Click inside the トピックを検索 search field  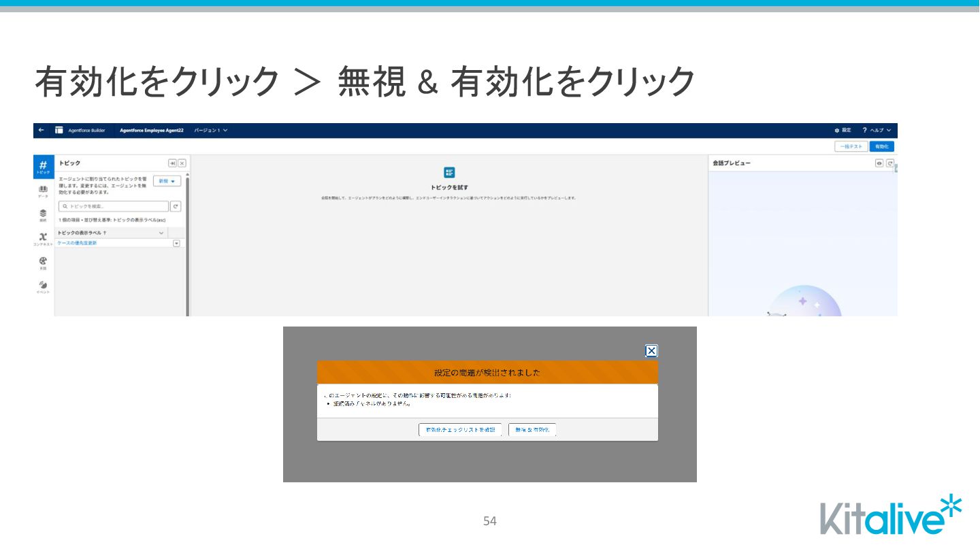pos(113,206)
